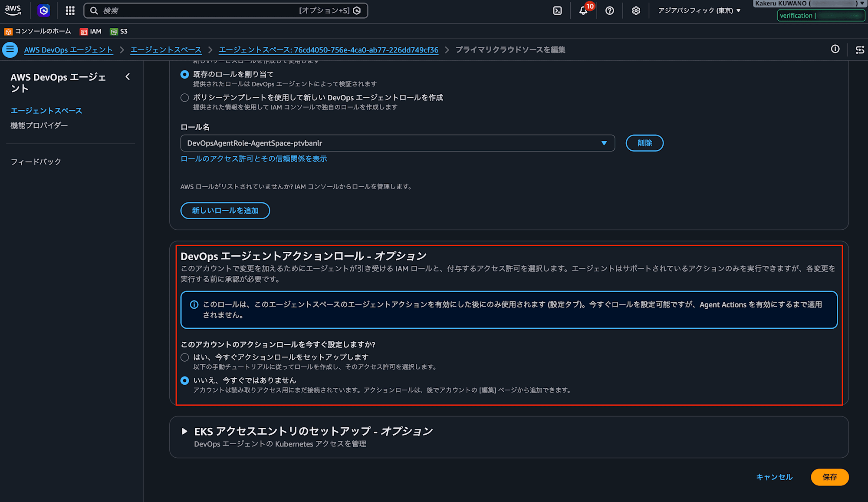This screenshot has width=868, height=502.
Task: View the role's permissions and trust relationship
Action: point(254,159)
